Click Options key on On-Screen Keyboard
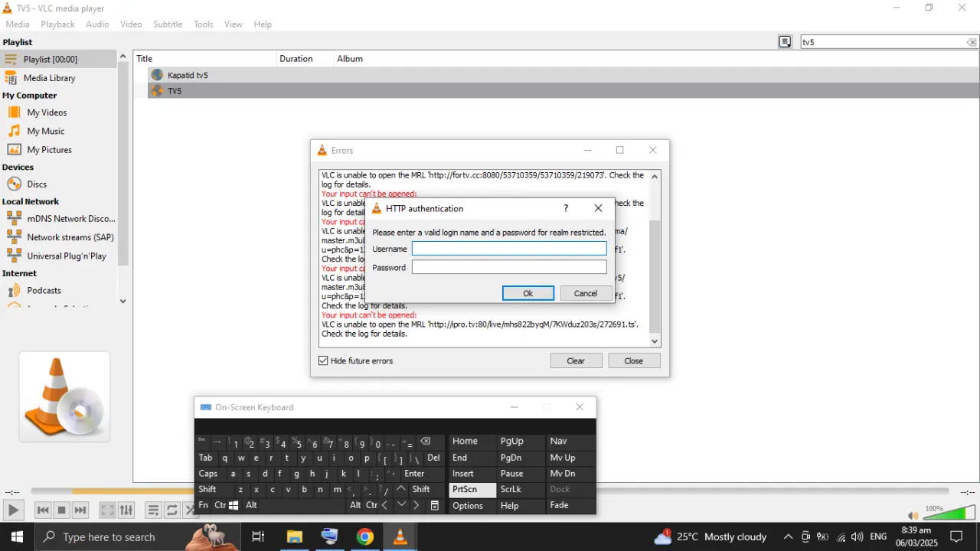980x551 pixels. coord(472,506)
